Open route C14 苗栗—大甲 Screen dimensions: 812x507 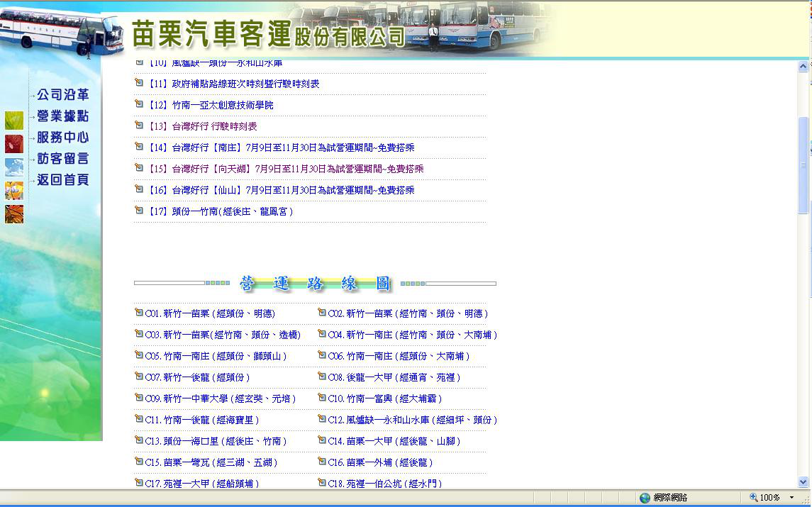tap(394, 441)
